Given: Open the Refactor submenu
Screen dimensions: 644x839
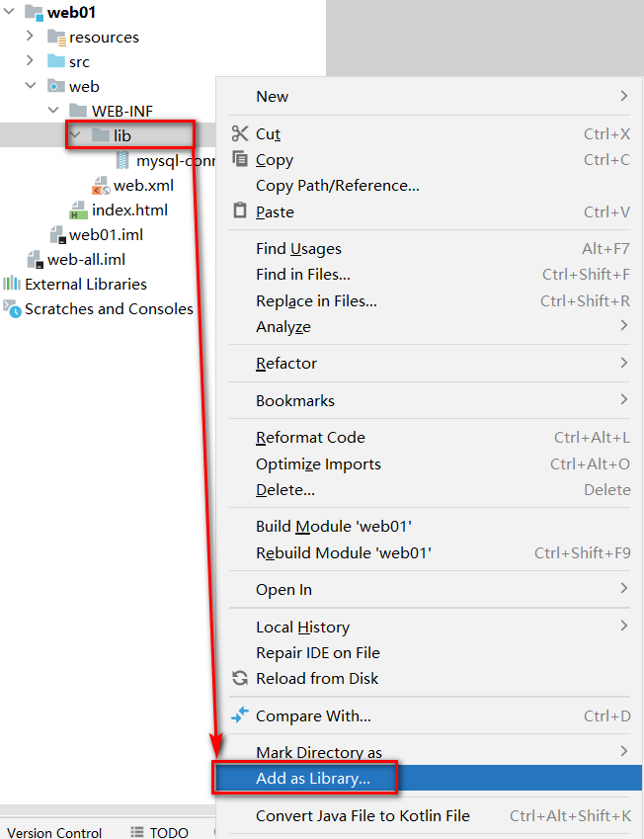Looking at the screenshot, I should point(286,363).
